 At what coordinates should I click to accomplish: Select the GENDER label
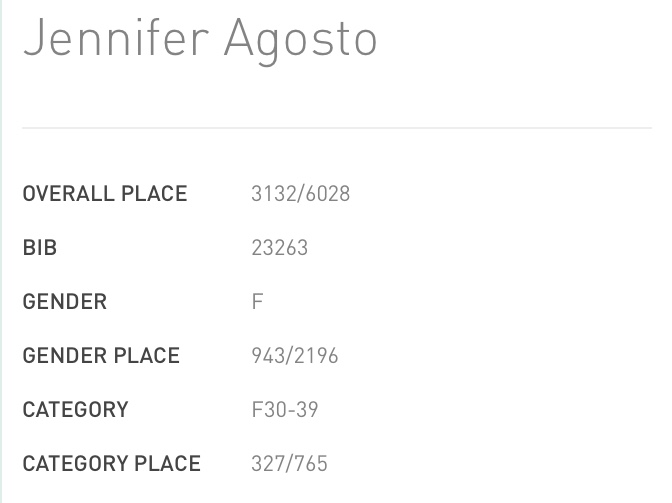[65, 302]
